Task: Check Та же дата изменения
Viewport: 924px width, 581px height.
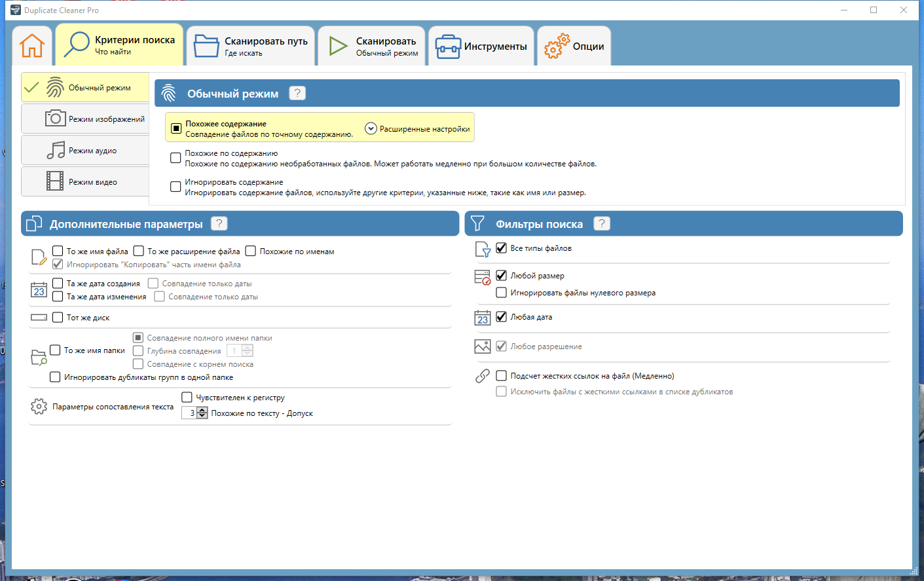Action: (x=58, y=296)
